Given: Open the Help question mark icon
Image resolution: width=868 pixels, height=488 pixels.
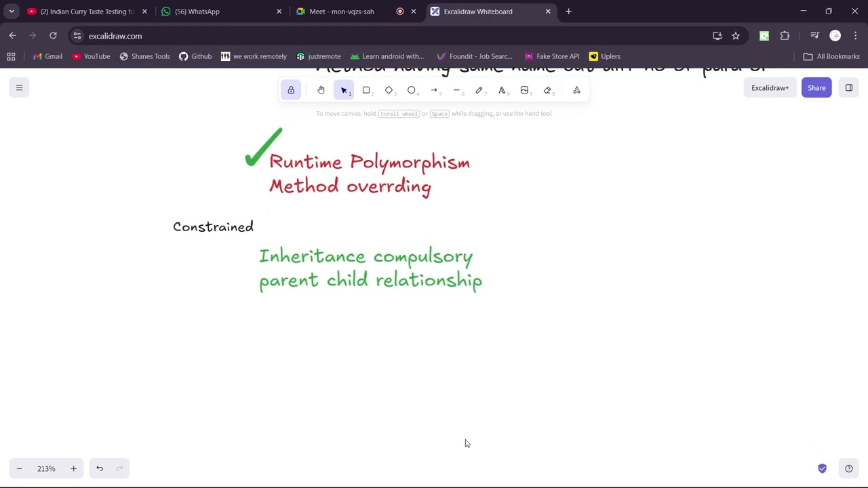Looking at the screenshot, I should point(848,468).
